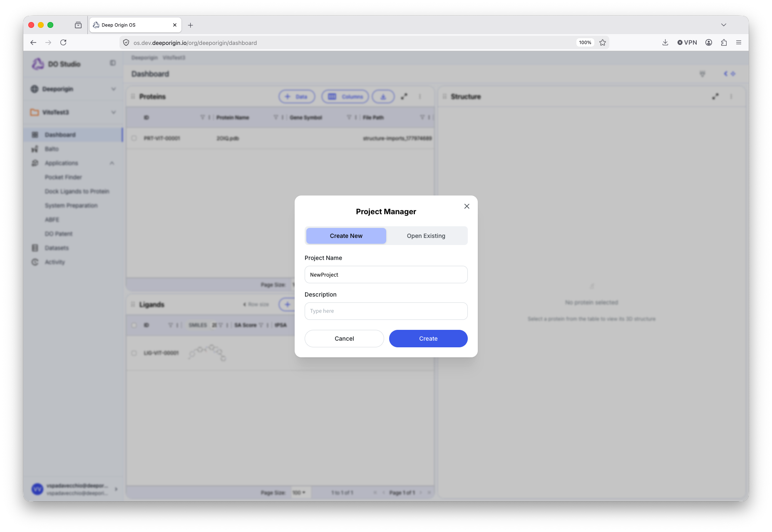
Task: Open the list all tabs chevron
Action: click(x=724, y=25)
